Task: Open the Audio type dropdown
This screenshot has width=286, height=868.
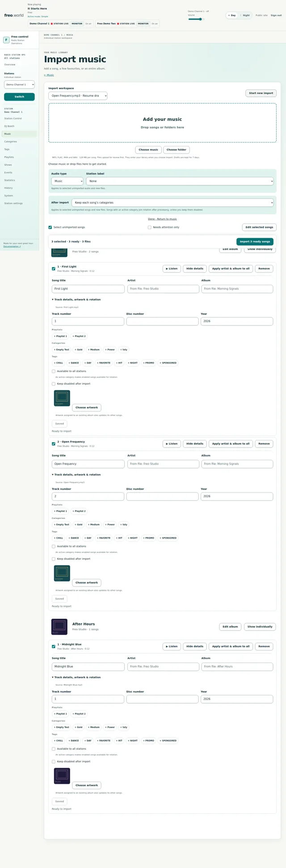Action: (67, 181)
